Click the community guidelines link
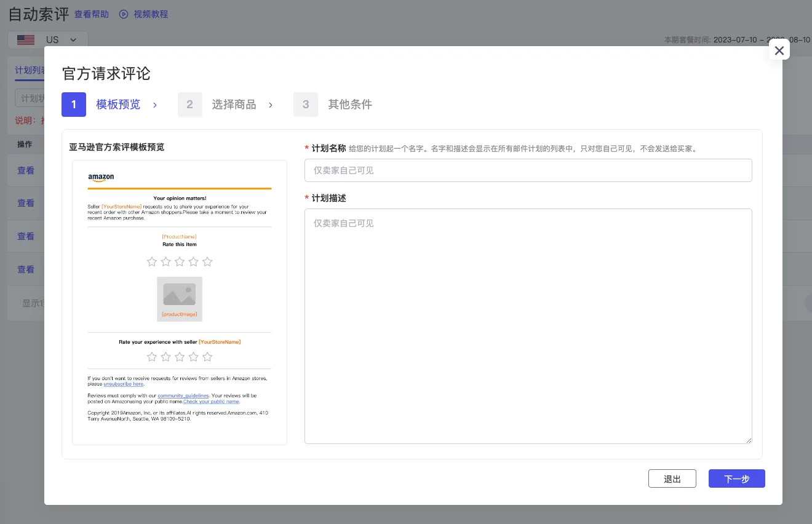The image size is (812, 524). pyautogui.click(x=183, y=395)
